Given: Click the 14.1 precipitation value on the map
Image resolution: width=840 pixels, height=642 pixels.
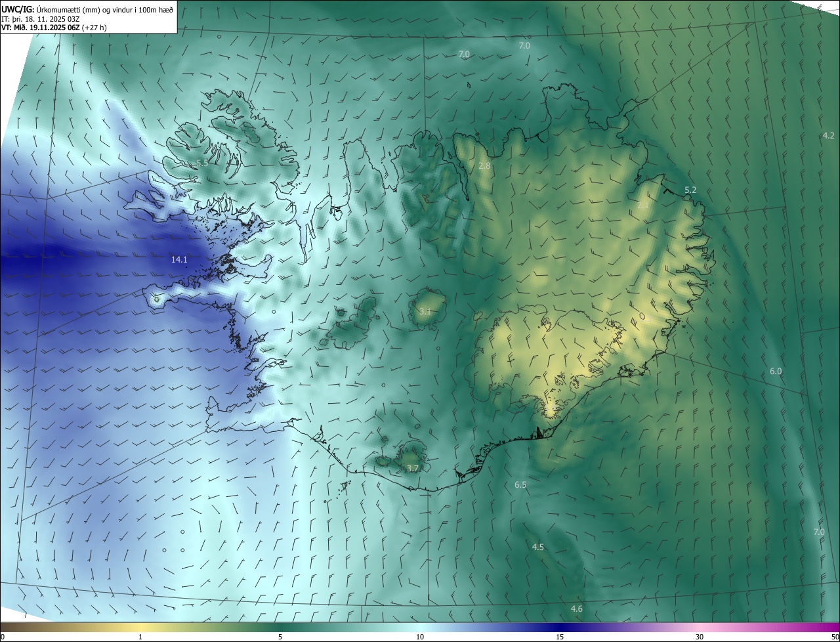Looking at the screenshot, I should (179, 260).
